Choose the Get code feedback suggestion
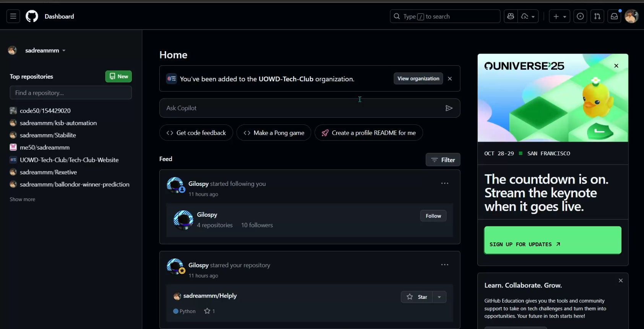This screenshot has width=644, height=329. pyautogui.click(x=196, y=133)
